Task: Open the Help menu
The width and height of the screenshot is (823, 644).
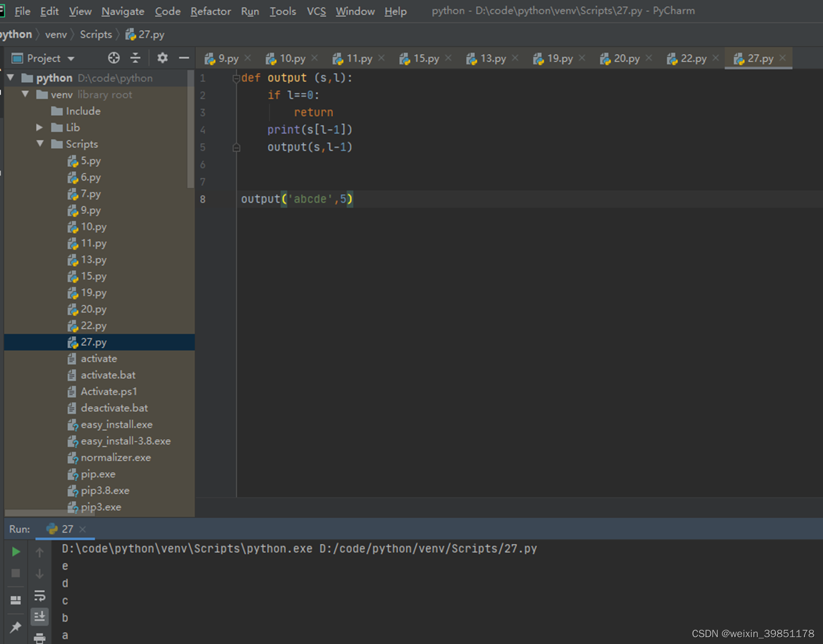Action: [x=395, y=11]
